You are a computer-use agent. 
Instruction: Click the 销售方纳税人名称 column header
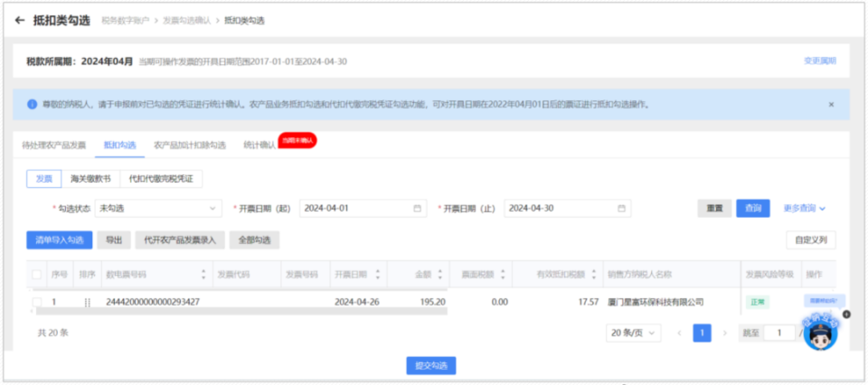point(639,274)
